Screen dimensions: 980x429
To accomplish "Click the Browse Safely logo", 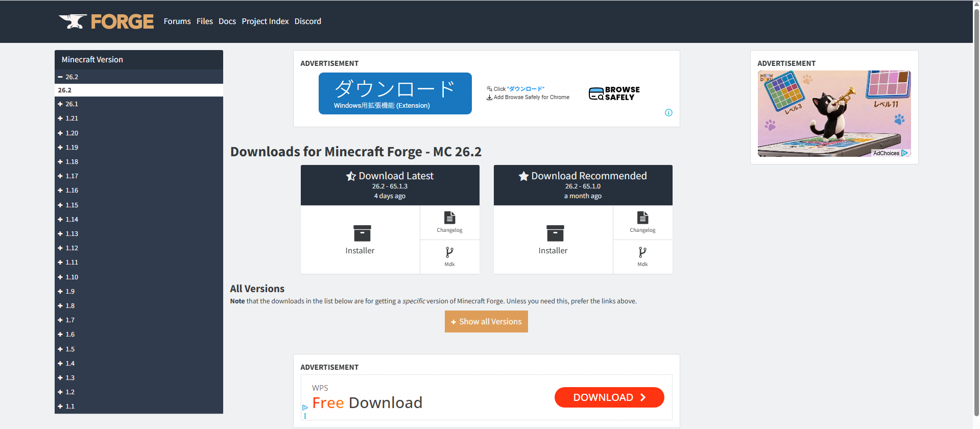I will click(614, 93).
